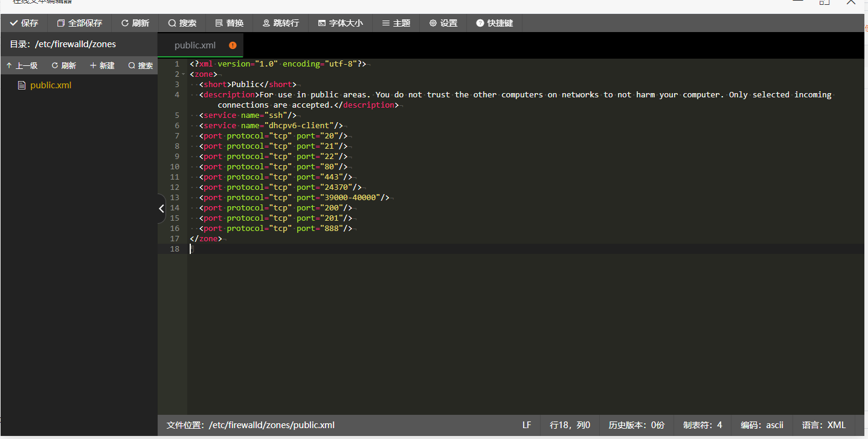Click the port="22" line

click(273, 156)
